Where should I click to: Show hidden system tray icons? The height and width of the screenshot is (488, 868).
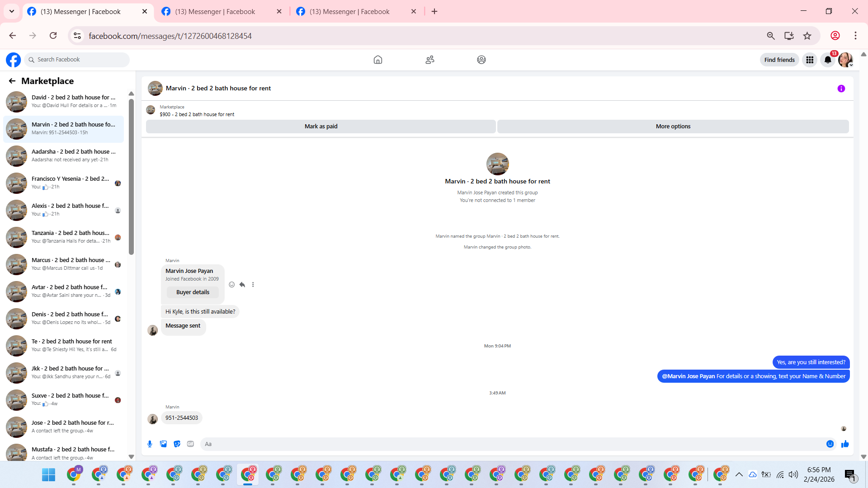click(x=739, y=474)
